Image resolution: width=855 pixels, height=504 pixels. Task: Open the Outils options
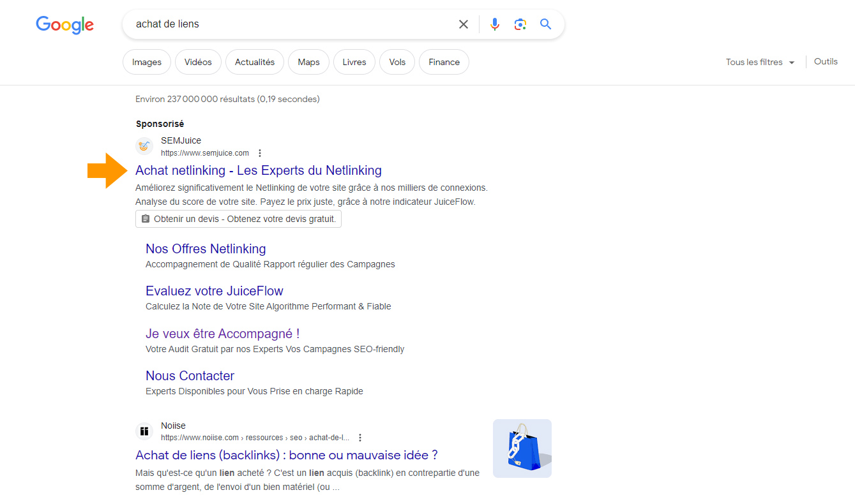826,62
